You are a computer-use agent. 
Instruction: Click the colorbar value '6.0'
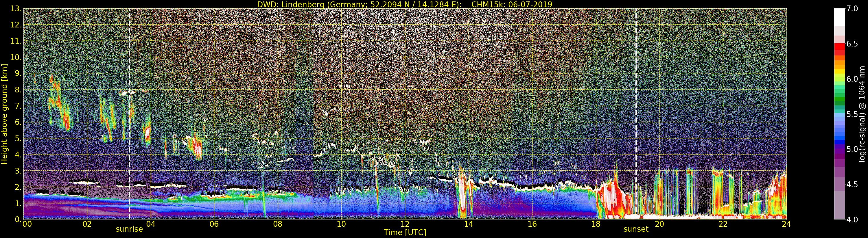852,79
